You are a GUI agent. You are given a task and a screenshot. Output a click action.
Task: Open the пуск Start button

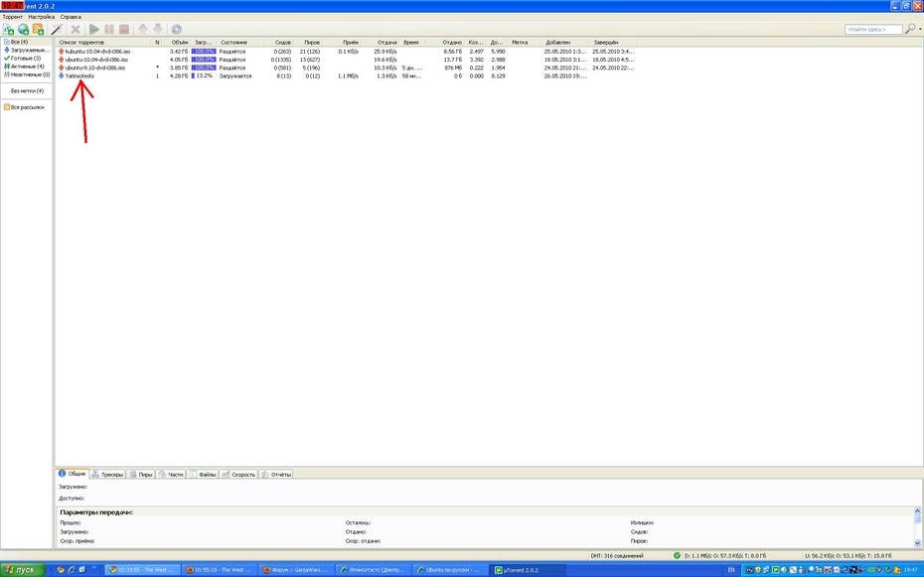click(23, 570)
